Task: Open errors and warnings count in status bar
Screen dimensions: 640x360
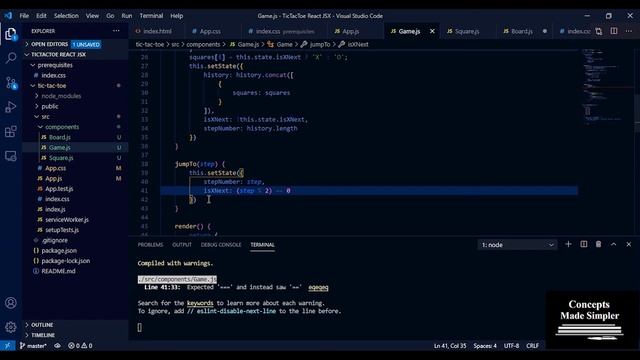Action: pos(80,346)
